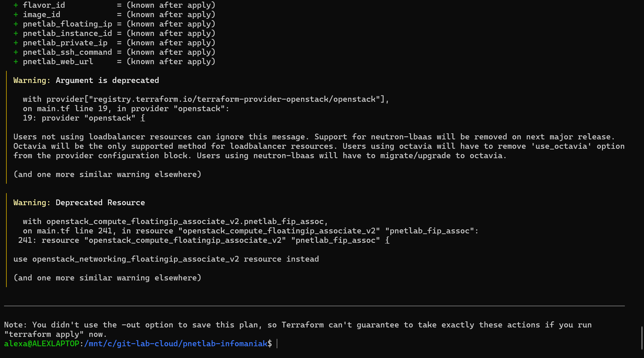Image resolution: width=644 pixels, height=358 pixels.
Task: Click the plus marker beside pnetlab_ssh_command
Action: [16, 52]
